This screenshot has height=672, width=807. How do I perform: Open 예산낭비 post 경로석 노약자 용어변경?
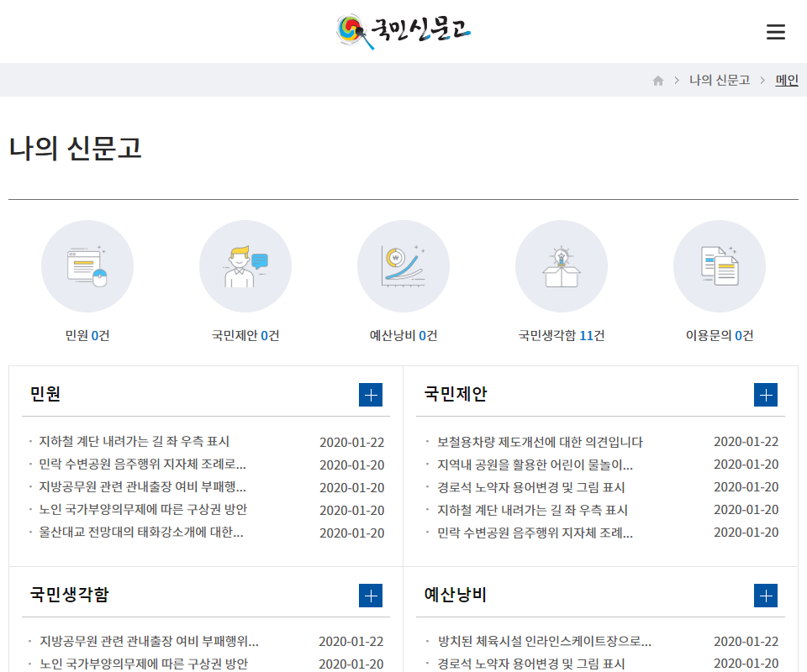click(531, 664)
